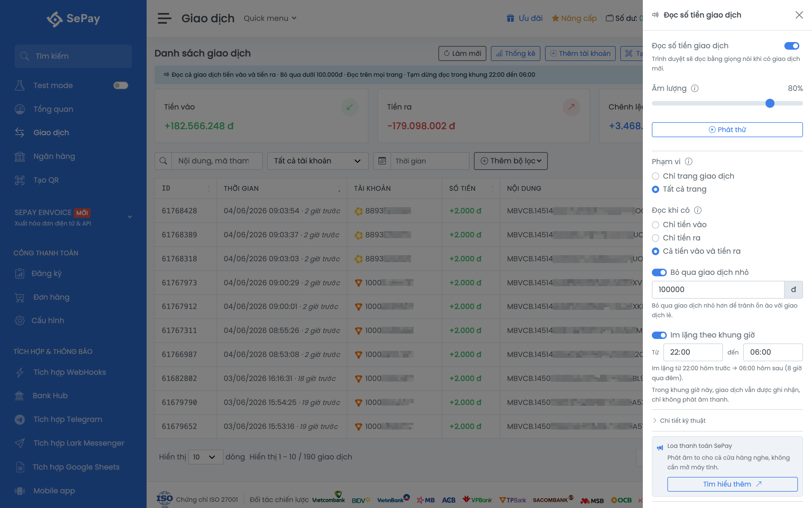This screenshot has height=508, width=812.
Task: Click the volume info icon next to Âm lượng
Action: pyautogui.click(x=694, y=88)
